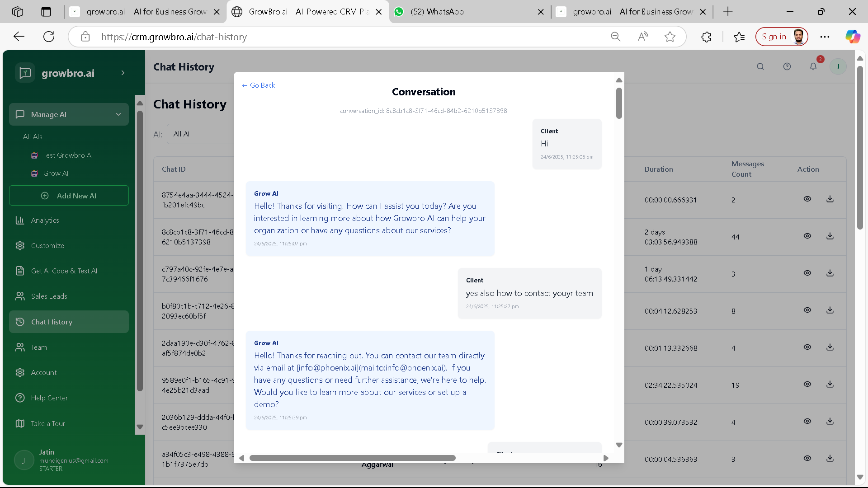868x488 pixels.
Task: Open the notifications bell
Action: pyautogui.click(x=813, y=66)
